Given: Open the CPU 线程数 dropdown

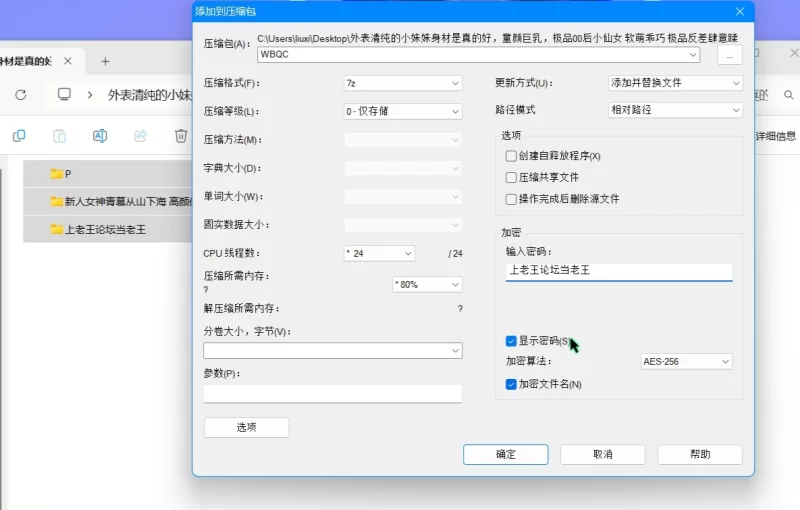Looking at the screenshot, I should click(x=380, y=253).
